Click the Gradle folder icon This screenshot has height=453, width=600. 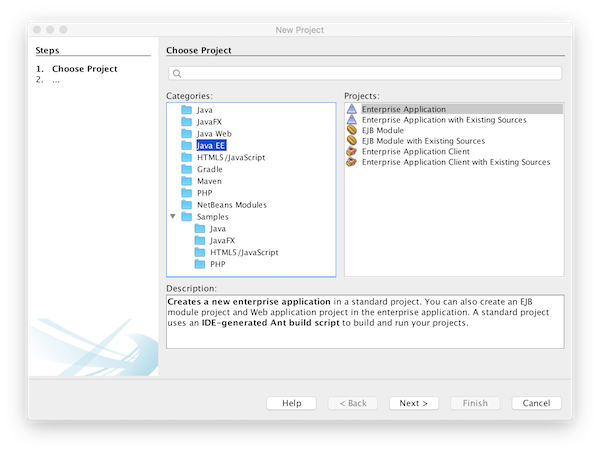click(x=187, y=169)
